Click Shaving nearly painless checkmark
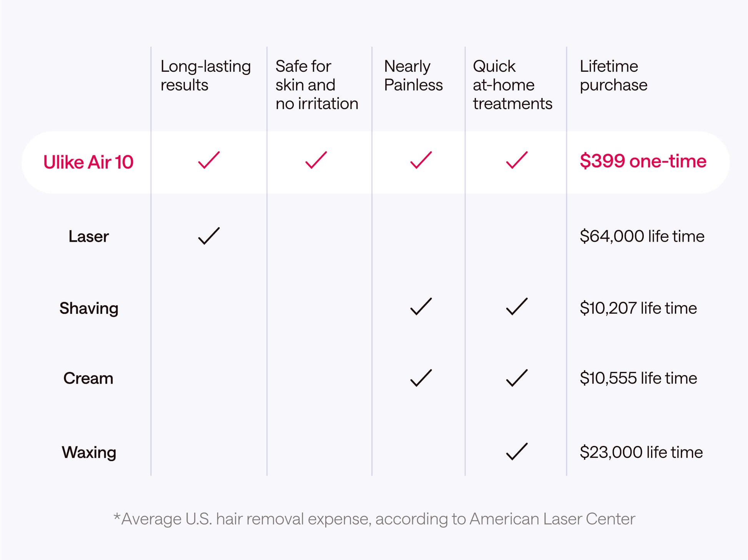748x560 pixels. click(421, 307)
